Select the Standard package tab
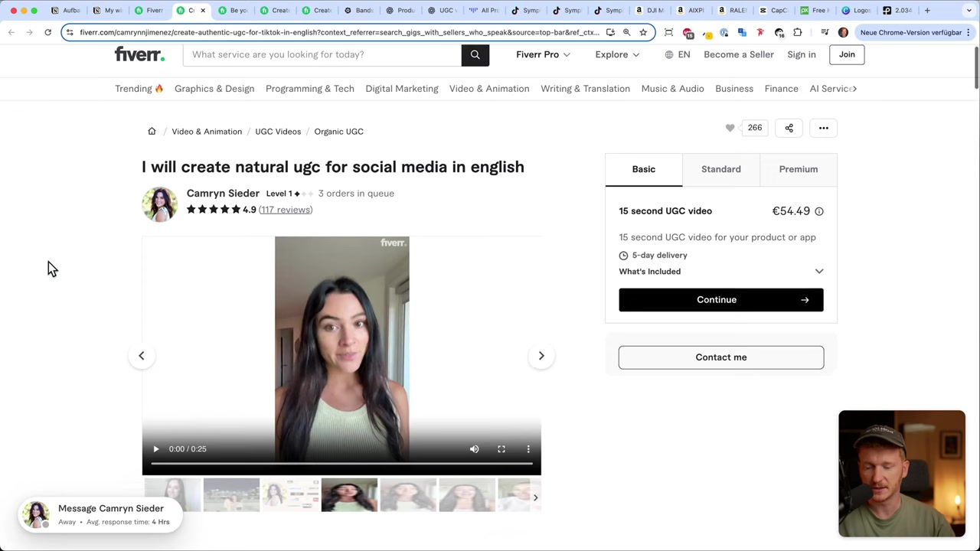 (x=721, y=169)
